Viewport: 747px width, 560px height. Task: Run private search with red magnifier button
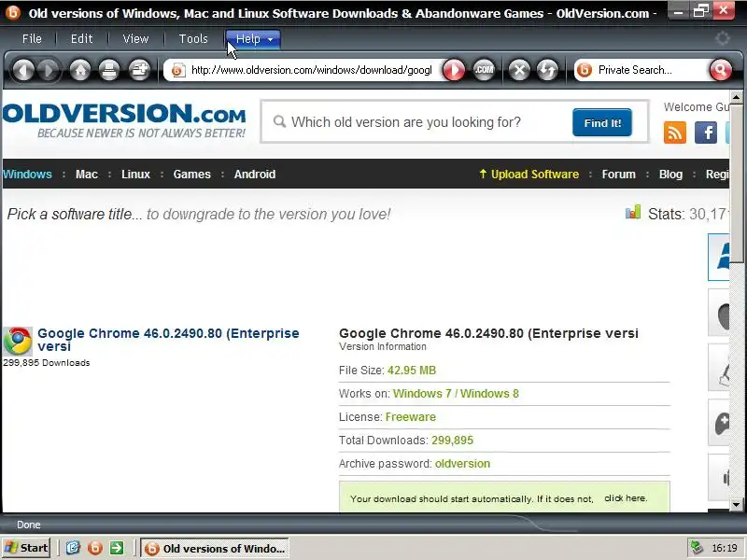[x=720, y=71]
